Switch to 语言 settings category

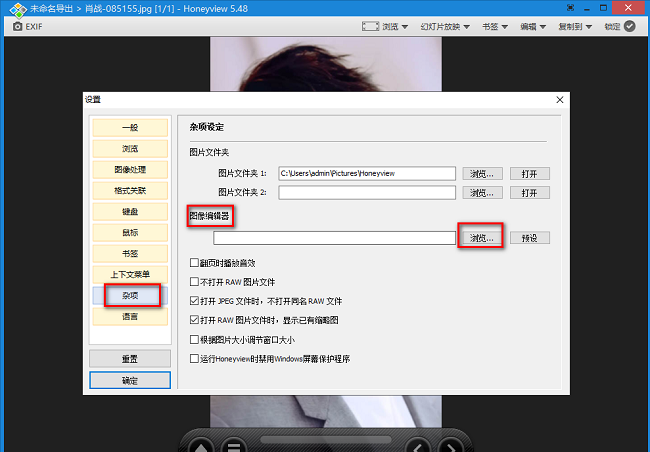[x=130, y=316]
